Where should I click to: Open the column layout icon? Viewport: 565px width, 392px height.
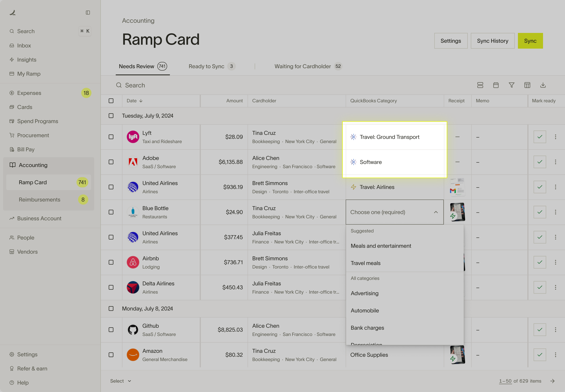(527, 85)
